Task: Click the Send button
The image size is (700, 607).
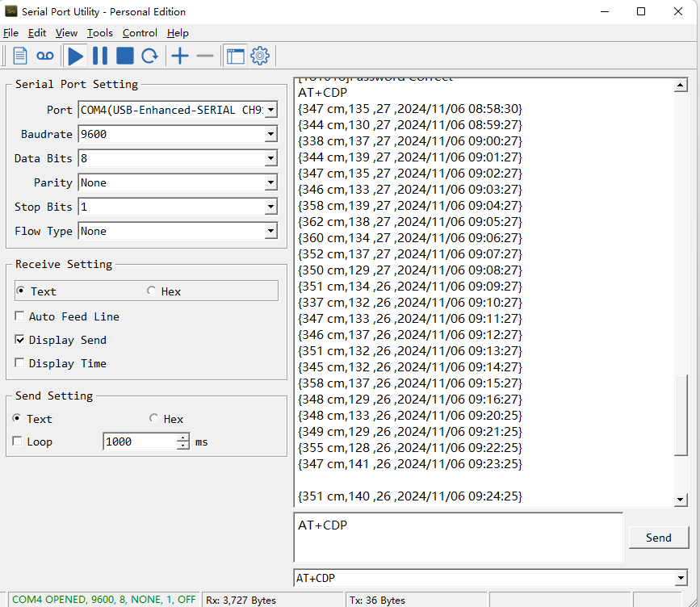Action: [x=659, y=538]
